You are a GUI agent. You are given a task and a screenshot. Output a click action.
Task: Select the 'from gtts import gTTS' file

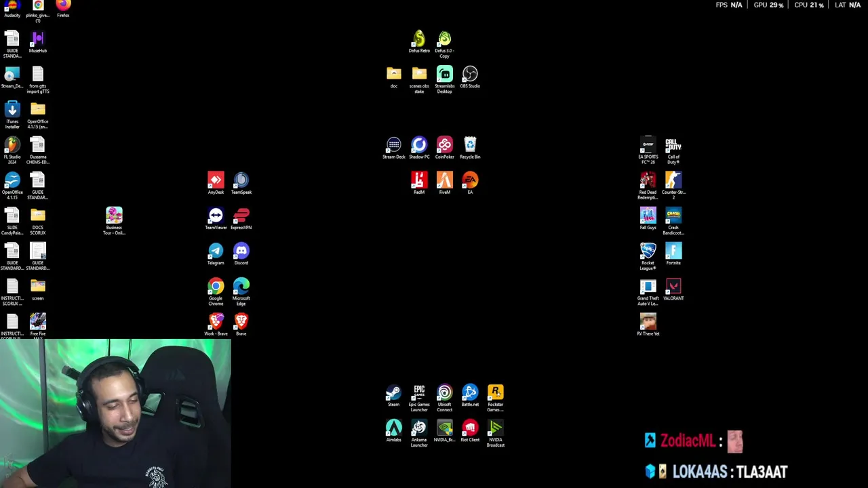[x=38, y=79]
